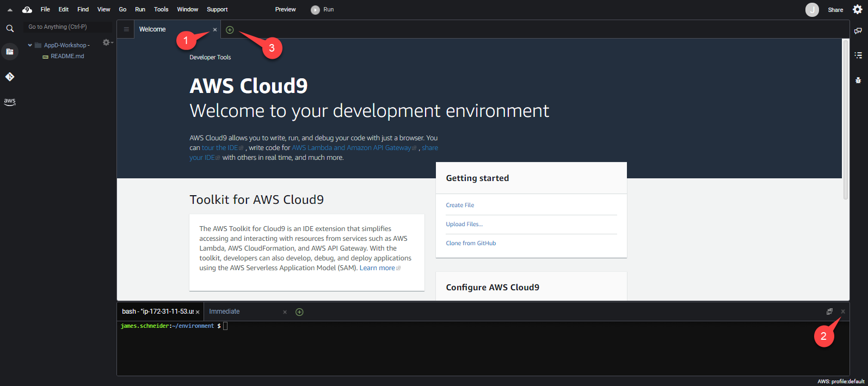Click the Clone from GitHub link
The height and width of the screenshot is (386, 868).
coord(471,243)
